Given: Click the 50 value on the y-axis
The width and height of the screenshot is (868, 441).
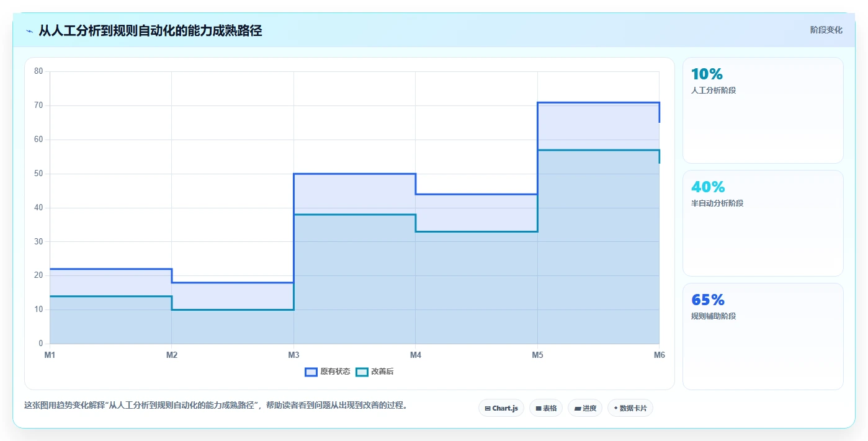Looking at the screenshot, I should (x=38, y=174).
